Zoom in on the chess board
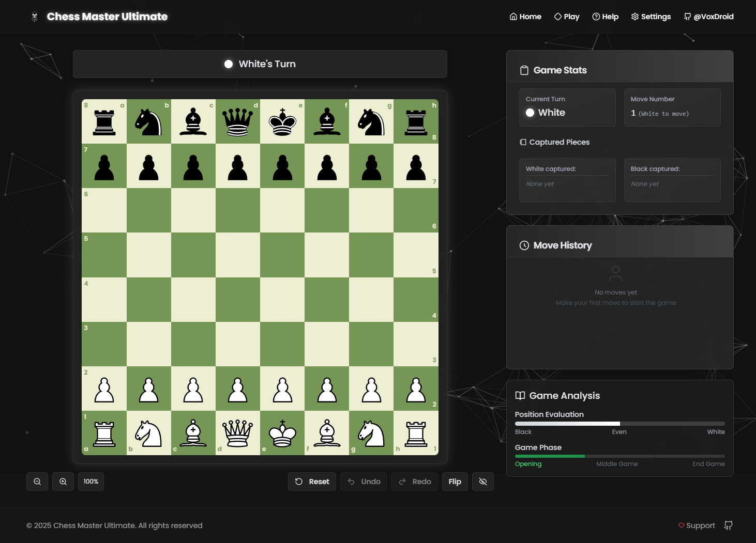 tap(63, 481)
